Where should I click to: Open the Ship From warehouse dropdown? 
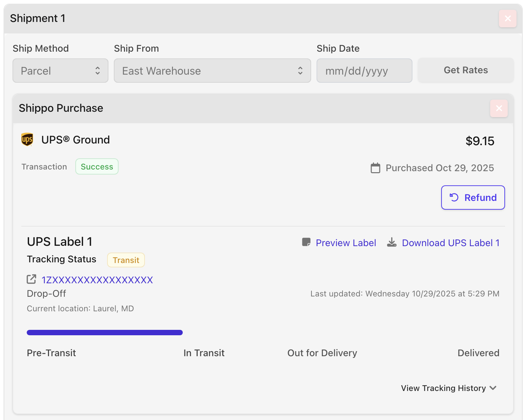[212, 71]
